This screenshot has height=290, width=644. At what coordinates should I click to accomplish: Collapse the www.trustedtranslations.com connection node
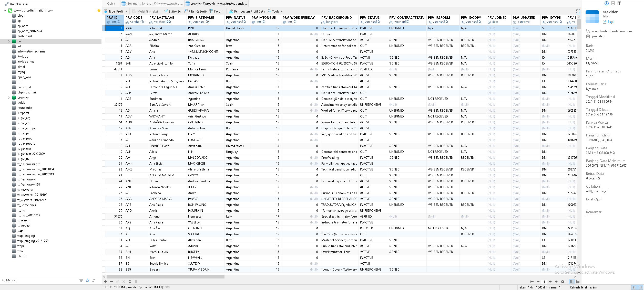tap(5, 10)
